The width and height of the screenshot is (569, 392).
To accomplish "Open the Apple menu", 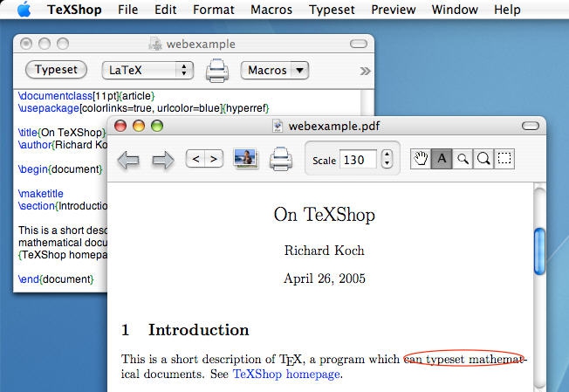I will point(24,9).
